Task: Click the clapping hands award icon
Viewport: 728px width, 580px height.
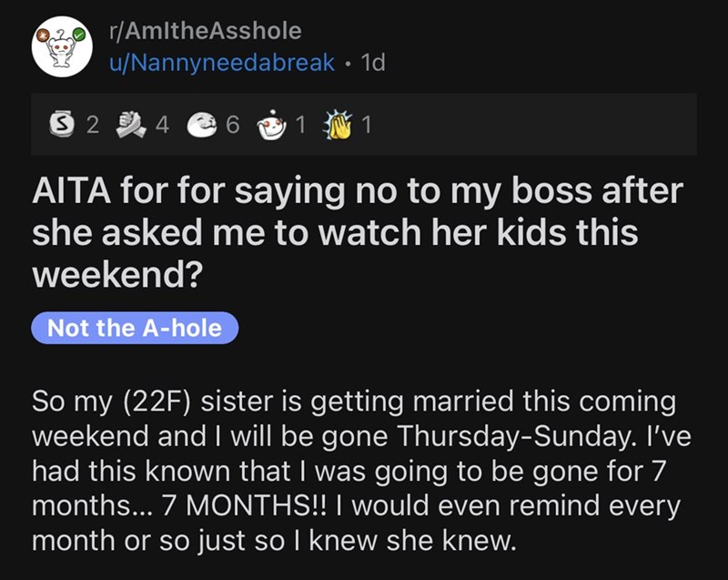Action: pyautogui.click(x=340, y=127)
